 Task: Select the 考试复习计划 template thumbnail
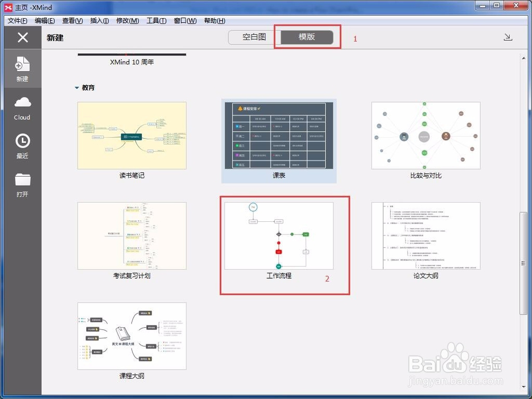point(131,236)
